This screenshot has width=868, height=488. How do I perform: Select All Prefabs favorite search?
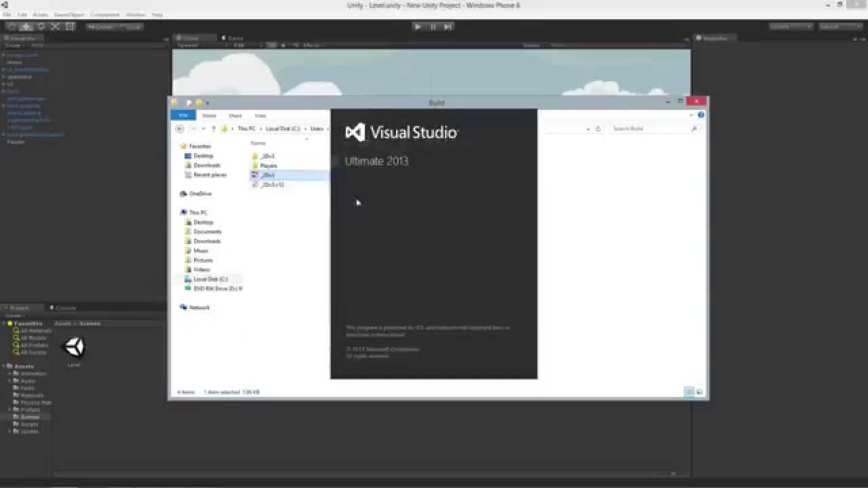click(x=33, y=345)
